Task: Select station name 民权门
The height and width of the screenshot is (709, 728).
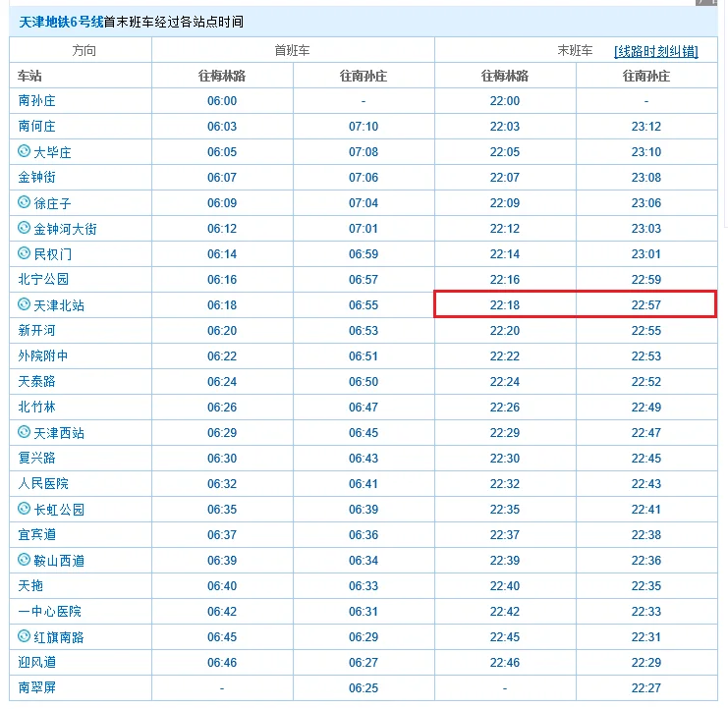Action: click(x=52, y=254)
